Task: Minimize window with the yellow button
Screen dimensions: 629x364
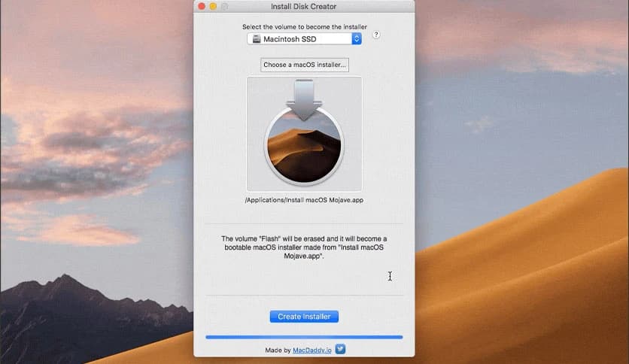Action: 213,7
